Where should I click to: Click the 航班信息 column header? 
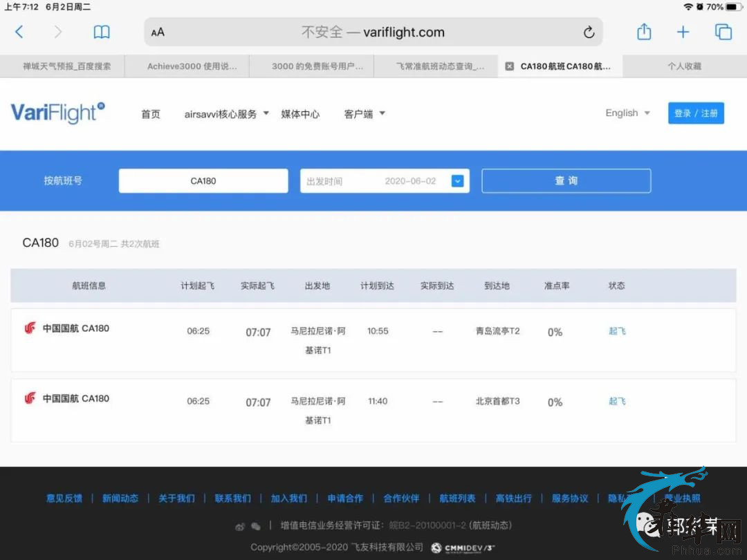89,286
